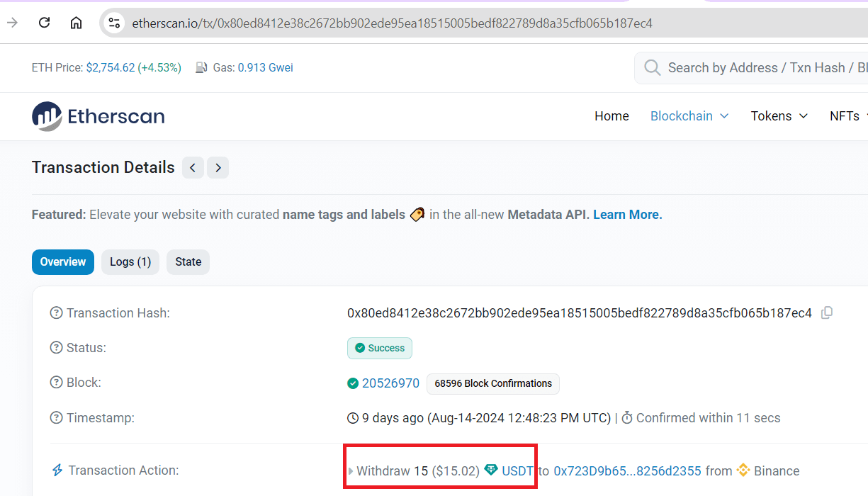Viewport: 868px width, 496px height.
Task: Switch to the State tab
Action: (x=188, y=262)
